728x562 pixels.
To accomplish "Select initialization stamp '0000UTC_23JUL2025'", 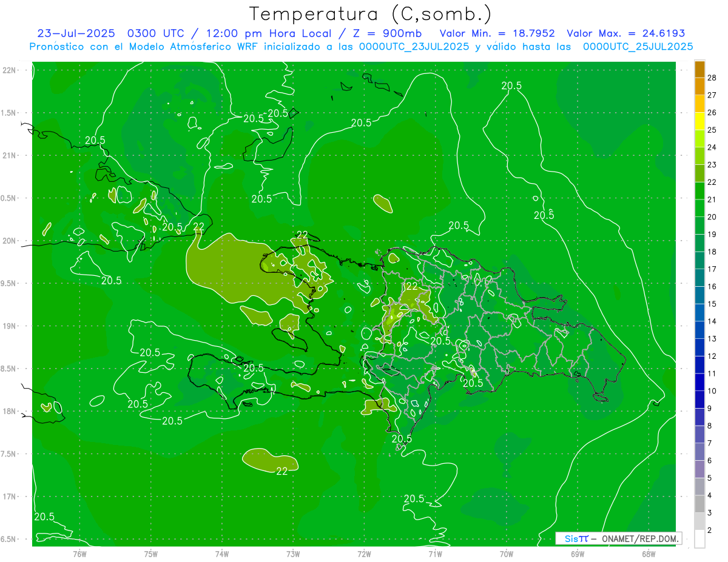I will coord(415,47).
